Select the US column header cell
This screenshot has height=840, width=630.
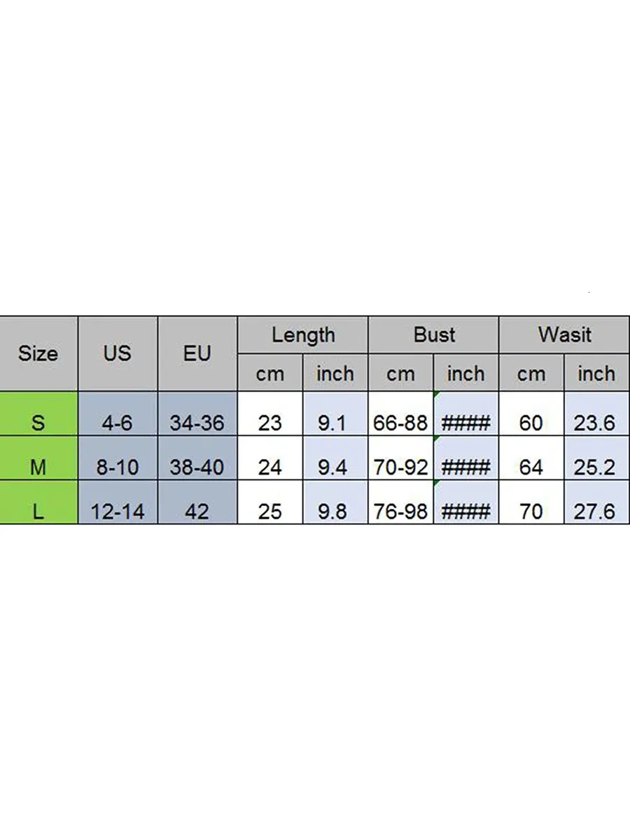pos(118,353)
